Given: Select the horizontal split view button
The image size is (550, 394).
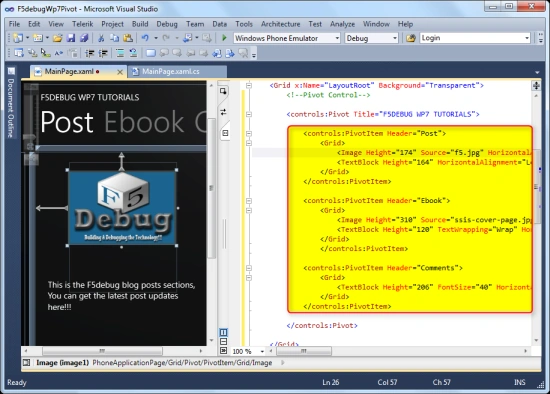Looking at the screenshot, I should tap(223, 341).
